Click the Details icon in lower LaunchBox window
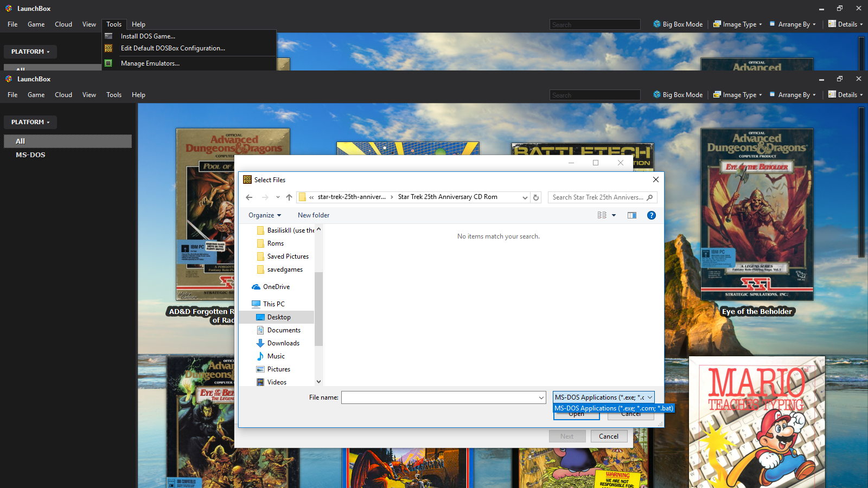 pyautogui.click(x=832, y=95)
